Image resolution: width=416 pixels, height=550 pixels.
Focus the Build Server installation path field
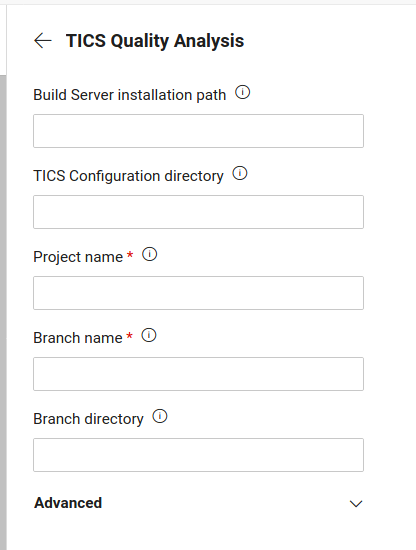(199, 131)
